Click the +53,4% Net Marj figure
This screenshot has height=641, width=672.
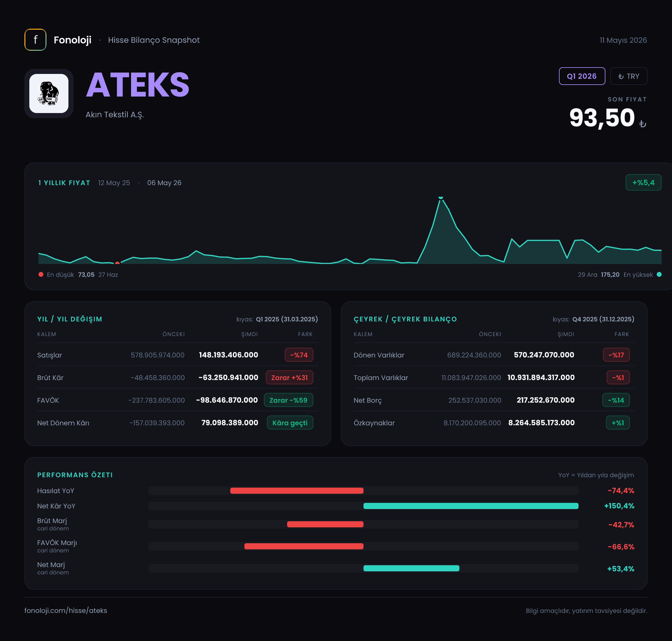click(620, 568)
